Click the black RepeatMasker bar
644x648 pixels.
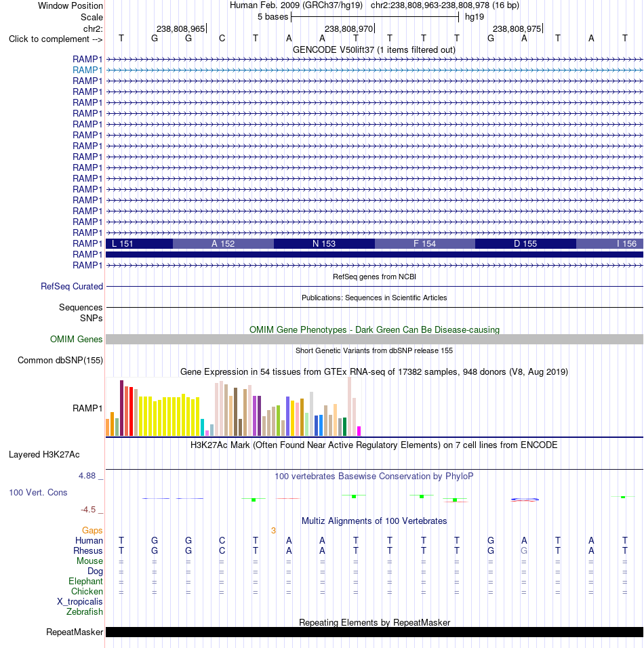tap(374, 632)
